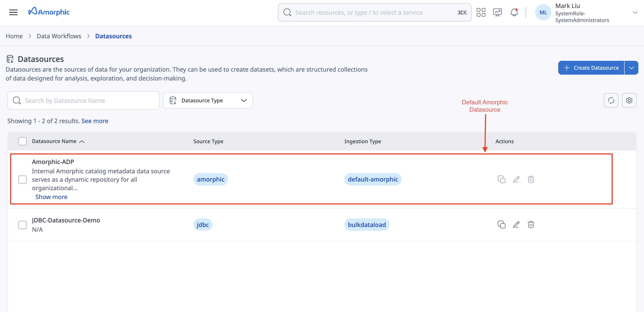This screenshot has width=644, height=312.
Task: Click the ML user avatar
Action: tap(543, 13)
